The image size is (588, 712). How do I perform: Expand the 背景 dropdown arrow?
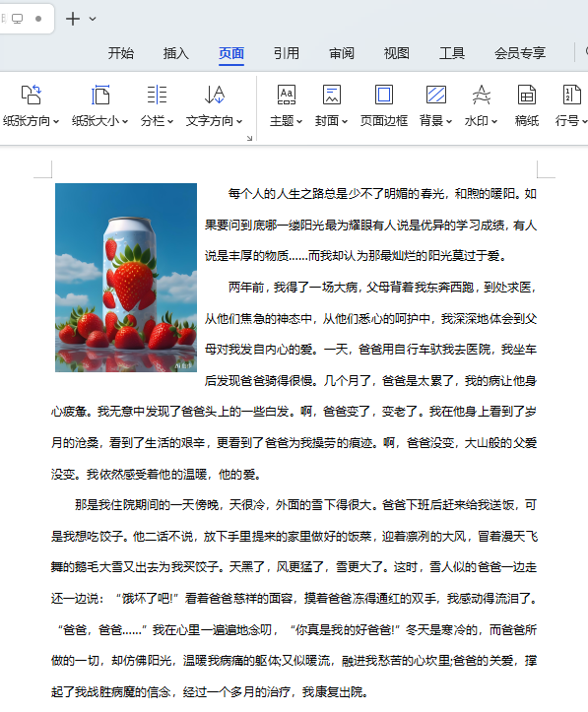[x=449, y=121]
